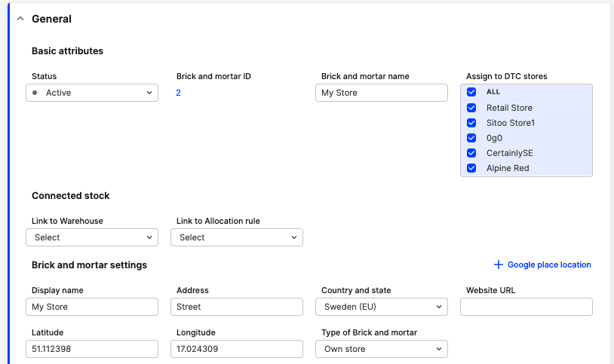Image resolution: width=614 pixels, height=364 pixels.
Task: Uncheck the ALL DTC stores checkbox
Action: click(x=471, y=92)
